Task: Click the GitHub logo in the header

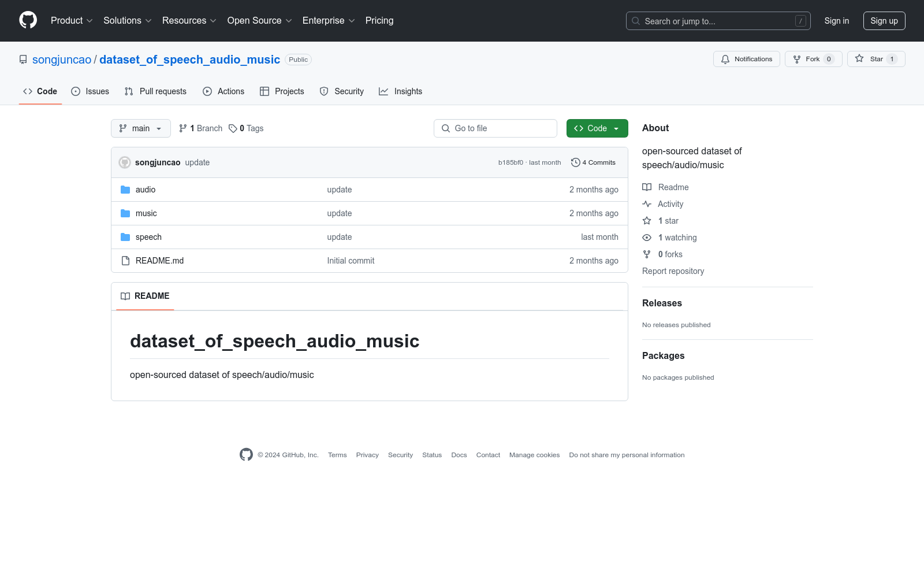Action: click(28, 20)
